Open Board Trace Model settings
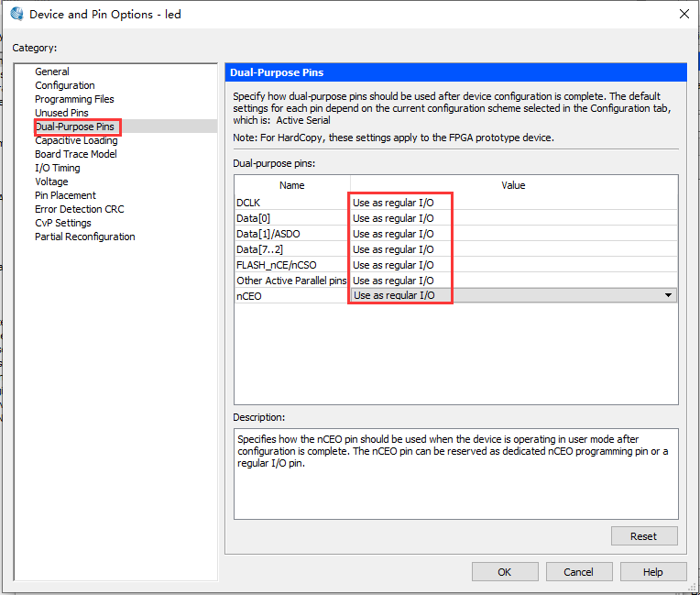The height and width of the screenshot is (595, 700). tap(76, 154)
